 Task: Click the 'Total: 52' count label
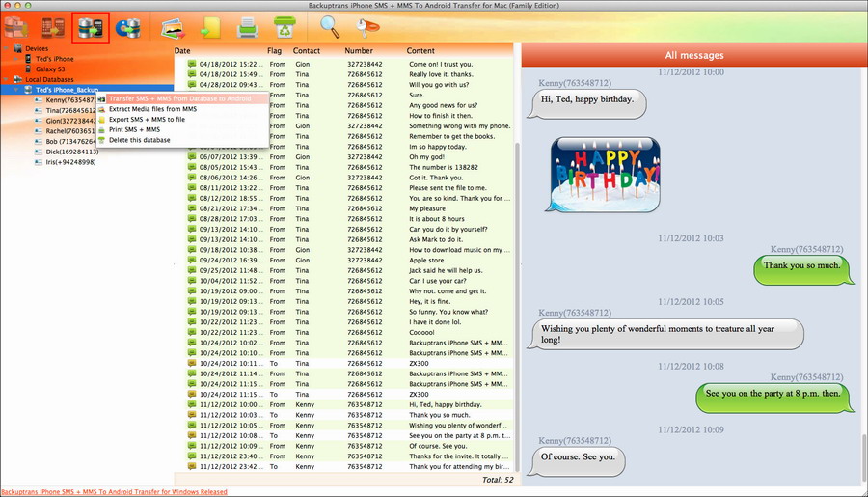coord(498,480)
